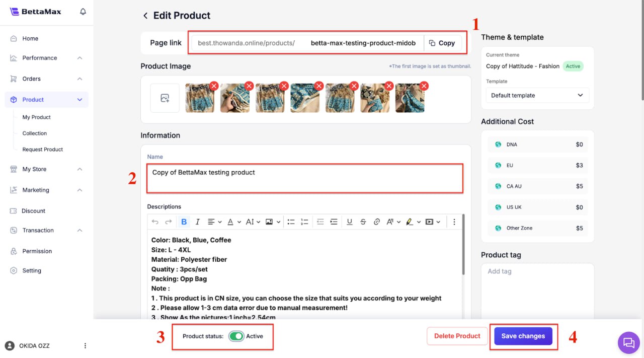This screenshot has width=644, height=358.
Task: Open the notification bell
Action: (x=83, y=12)
